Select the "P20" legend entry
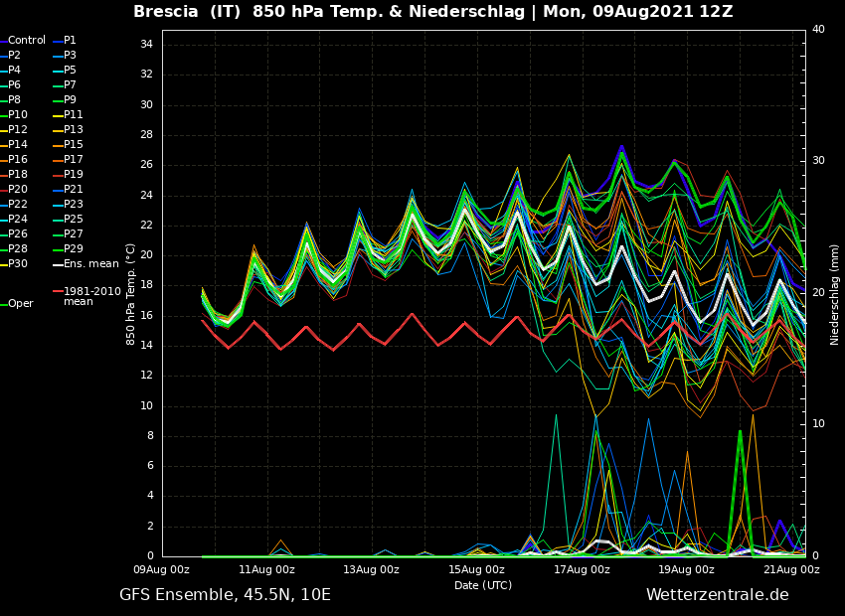Viewport: 845px width, 616px height. [x=14, y=189]
